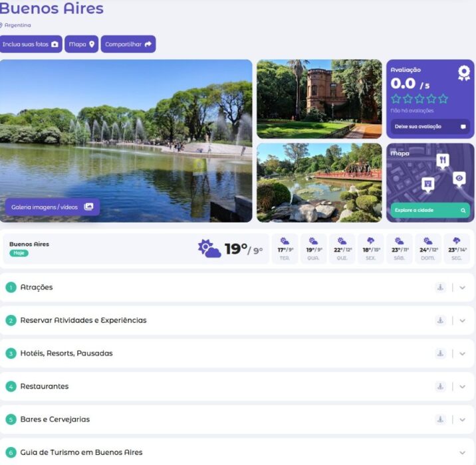Viewport: 476px width, 465px height.
Task: Click the shop pin on the map
Action: tap(427, 184)
